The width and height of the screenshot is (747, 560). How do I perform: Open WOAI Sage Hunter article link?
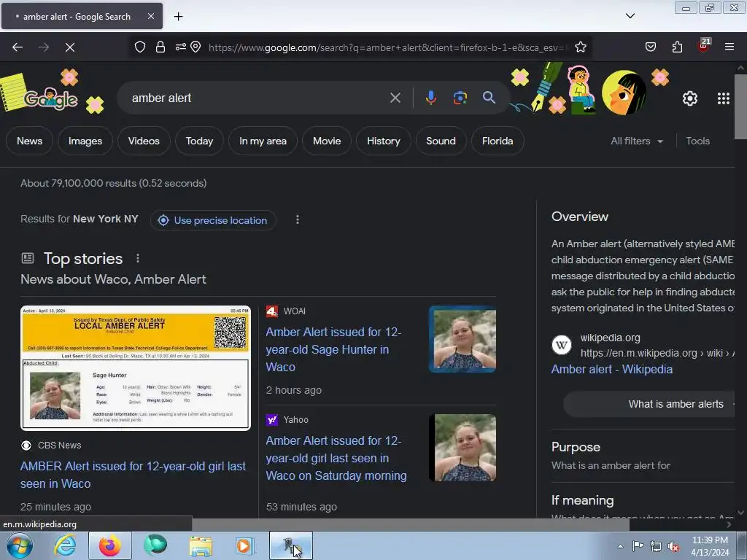point(333,349)
